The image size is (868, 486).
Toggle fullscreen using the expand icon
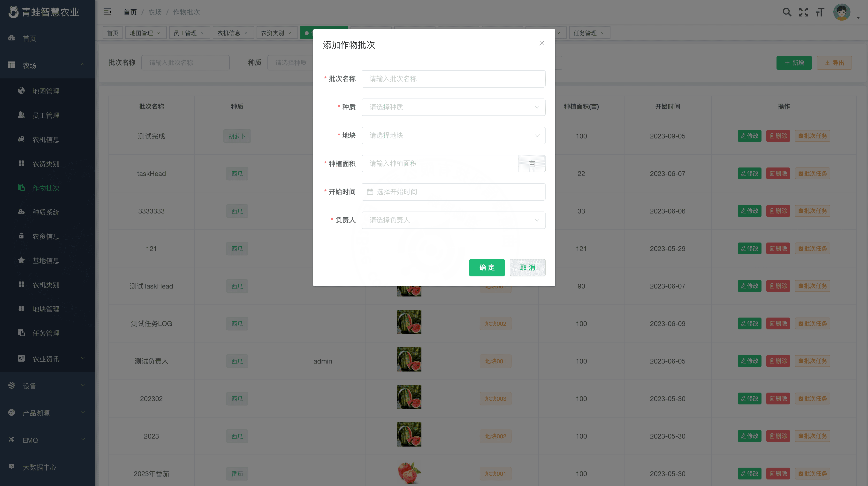point(803,12)
